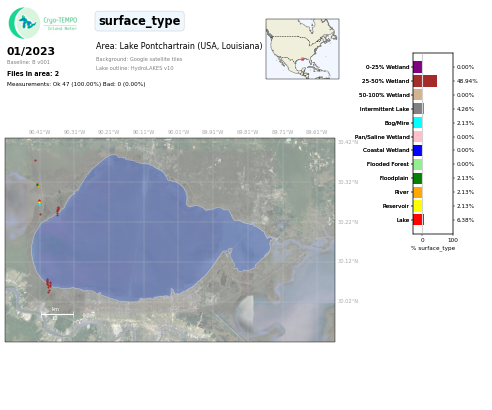This screenshot has width=492, height=410.
Task: Click the Lake Pontchartrain area heading
Action: [x=179, y=46]
